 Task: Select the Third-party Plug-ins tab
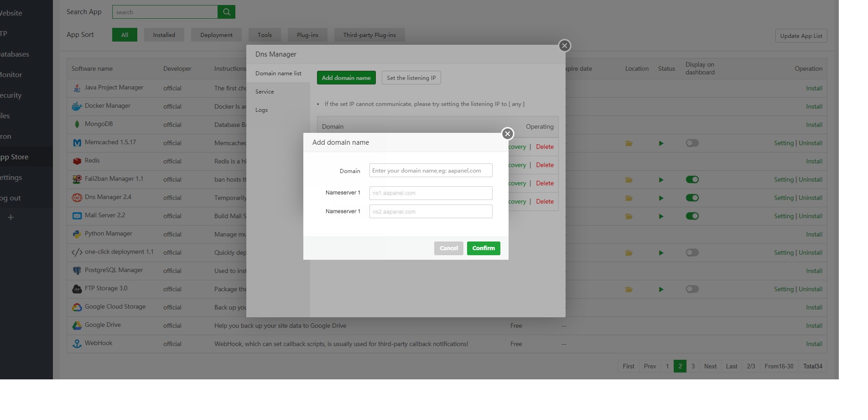point(369,35)
